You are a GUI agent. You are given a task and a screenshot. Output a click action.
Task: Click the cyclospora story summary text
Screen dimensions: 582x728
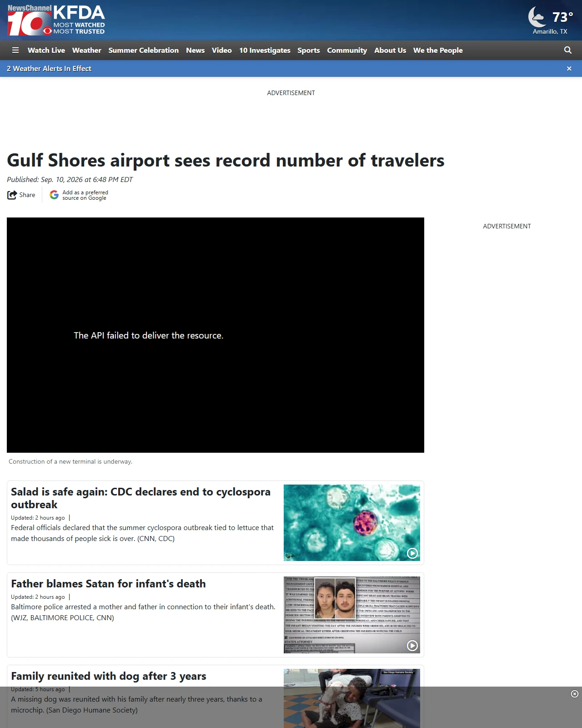142,533
